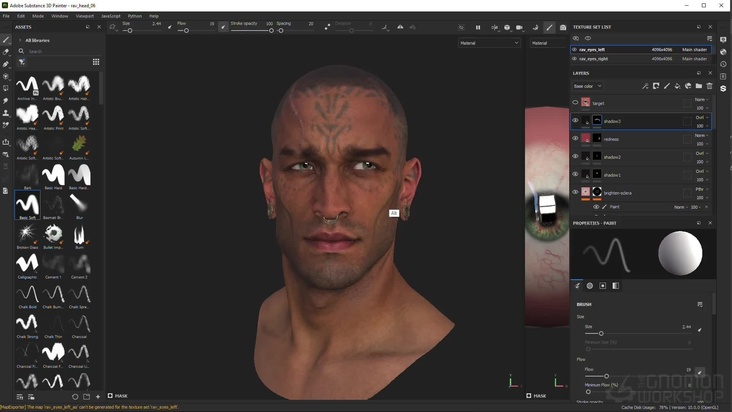Viewport: 732px width, 412px height.
Task: Select the Blur brush preset
Action: coord(79,207)
